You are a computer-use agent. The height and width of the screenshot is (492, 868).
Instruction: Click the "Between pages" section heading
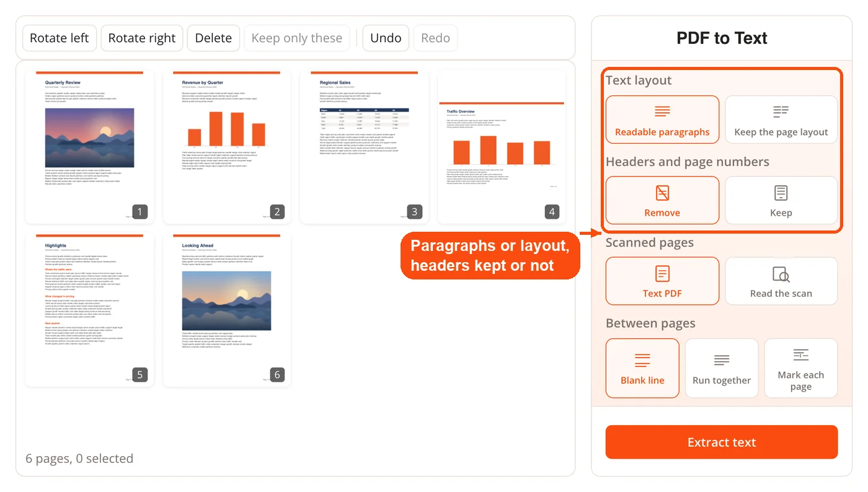pyautogui.click(x=650, y=323)
